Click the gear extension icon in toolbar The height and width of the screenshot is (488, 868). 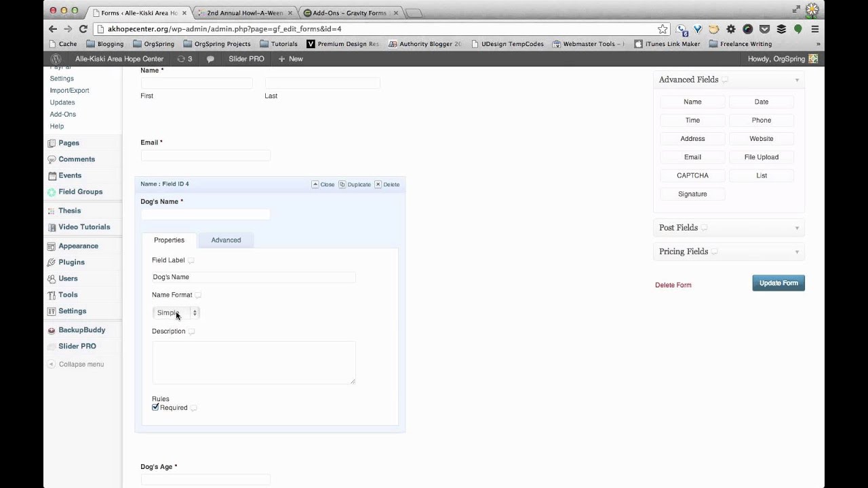point(731,29)
